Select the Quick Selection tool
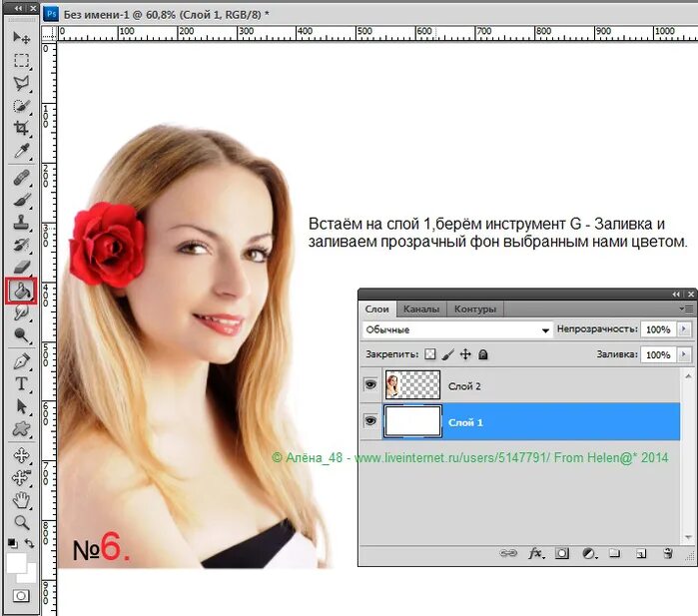The width and height of the screenshot is (698, 616). point(21,106)
